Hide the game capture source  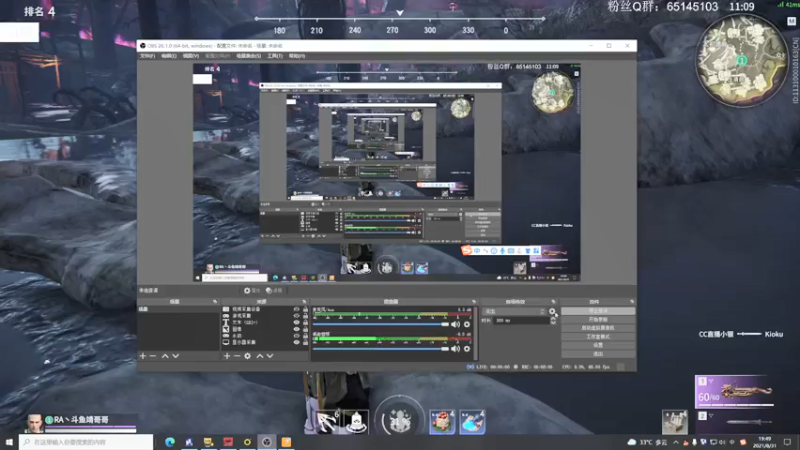tap(296, 316)
